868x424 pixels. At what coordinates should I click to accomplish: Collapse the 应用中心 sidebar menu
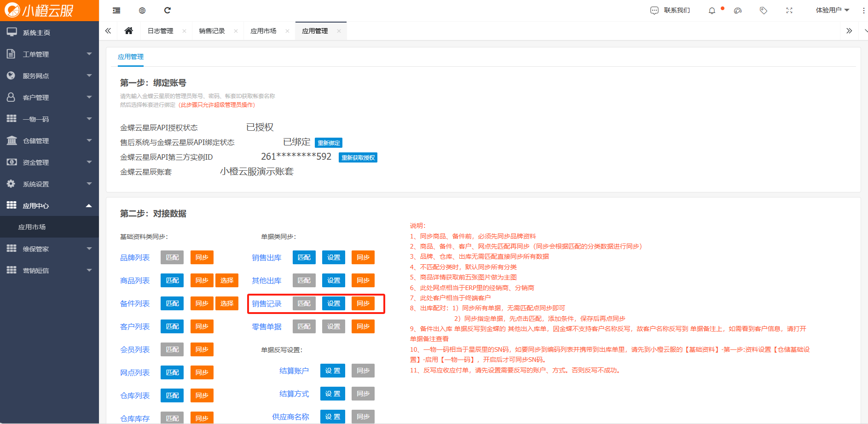[x=49, y=205]
